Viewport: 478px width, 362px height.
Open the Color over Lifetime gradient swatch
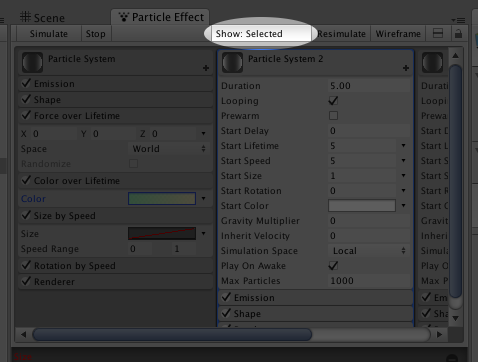tap(162, 199)
